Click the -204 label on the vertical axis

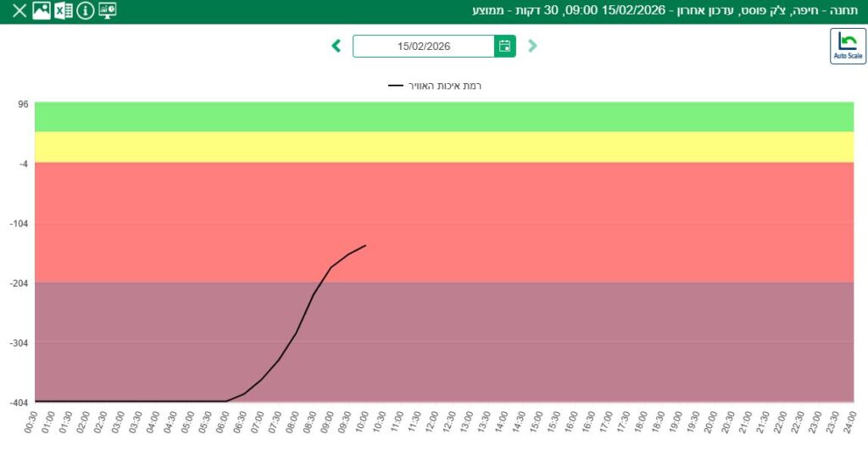pos(17,283)
